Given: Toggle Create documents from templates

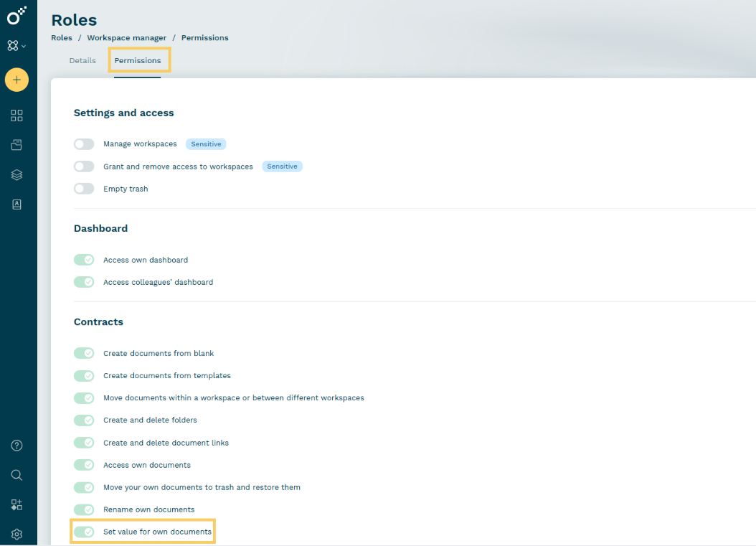Looking at the screenshot, I should (84, 375).
